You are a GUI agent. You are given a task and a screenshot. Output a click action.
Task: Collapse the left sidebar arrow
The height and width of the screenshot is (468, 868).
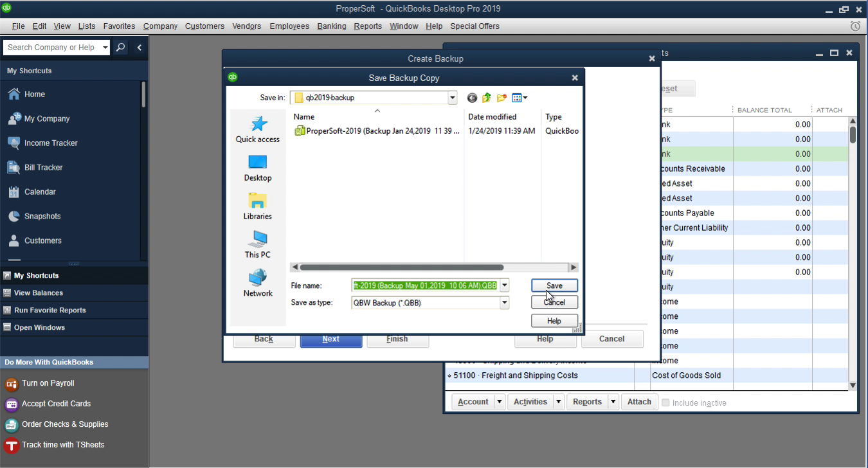click(x=139, y=47)
